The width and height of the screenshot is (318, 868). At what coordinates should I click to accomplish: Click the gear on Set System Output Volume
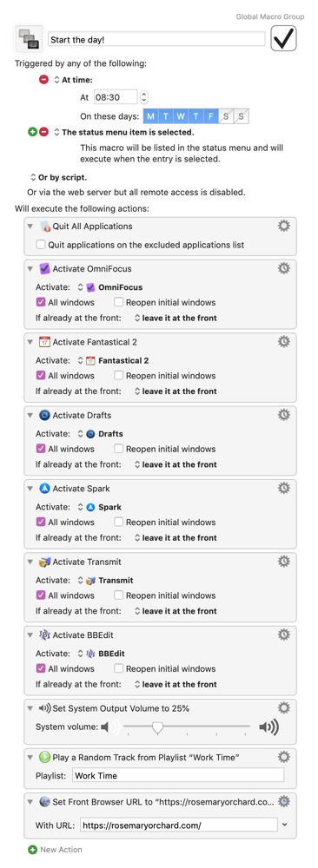coord(283,708)
